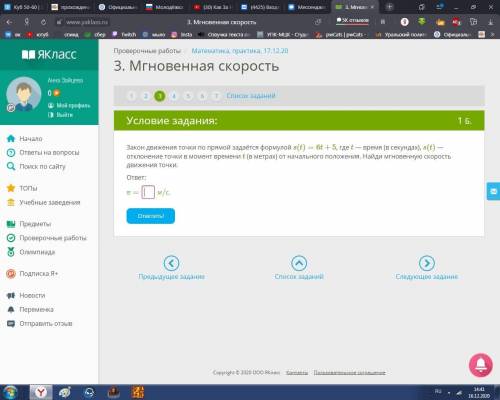
Task: Open the ТОПы star item
Action: (x=22, y=188)
